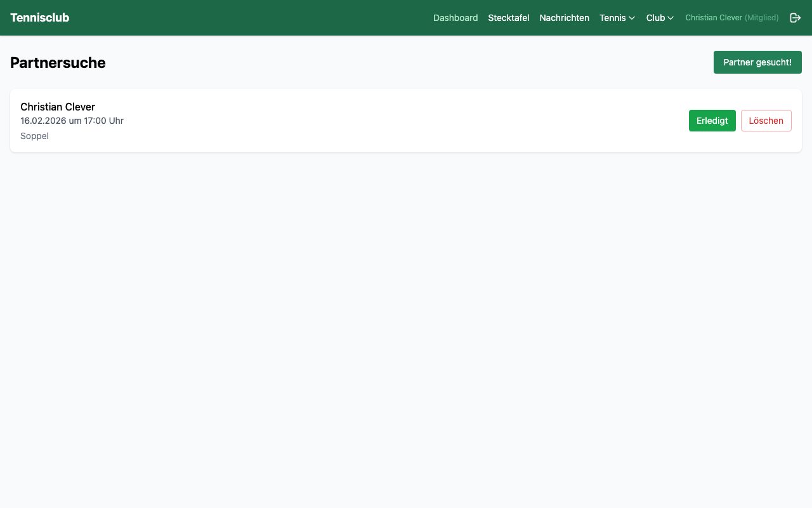
Task: Expand the Tennis dropdown menu
Action: [617, 18]
